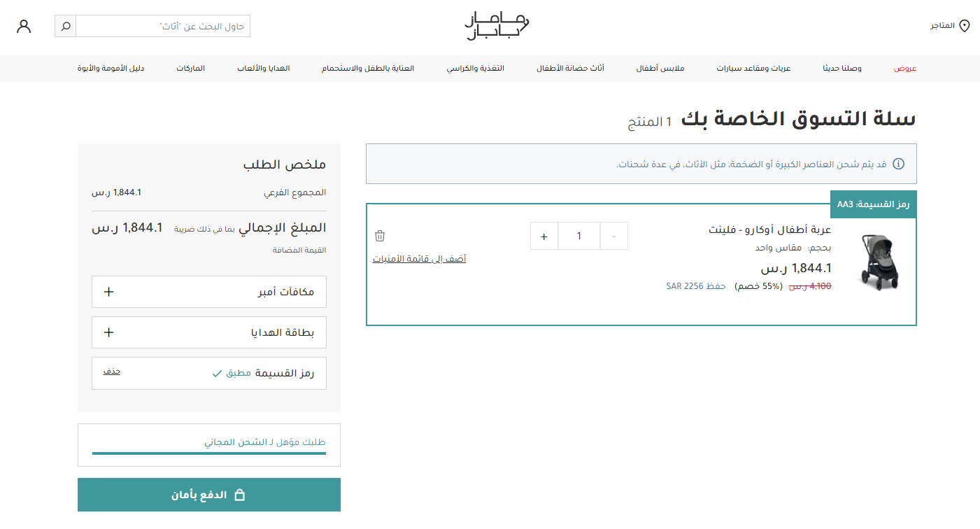The width and height of the screenshot is (980, 529).
Task: Click the search magnifier icon
Action: coord(65,26)
